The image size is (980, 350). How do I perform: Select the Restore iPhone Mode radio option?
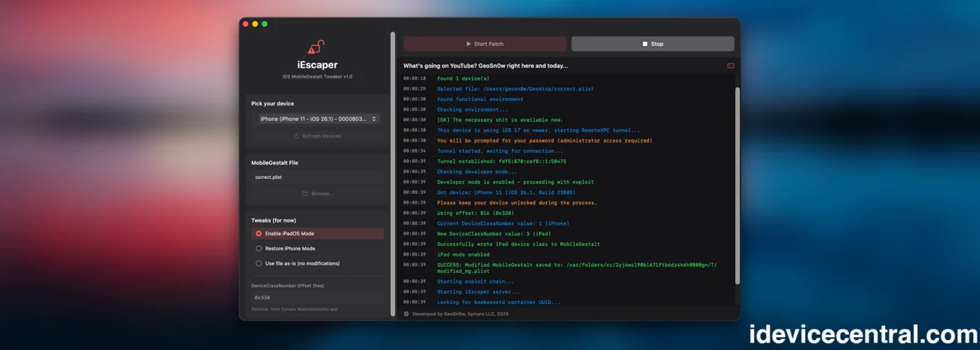pos(259,249)
